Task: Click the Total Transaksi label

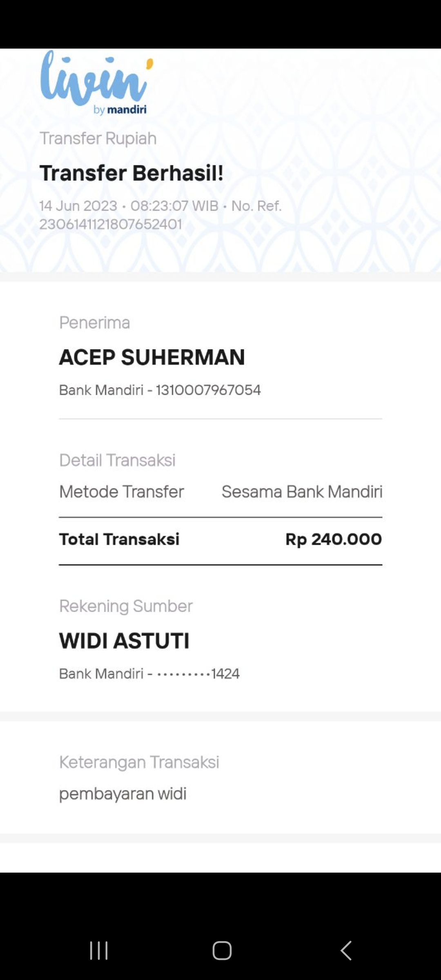Action: click(x=119, y=539)
